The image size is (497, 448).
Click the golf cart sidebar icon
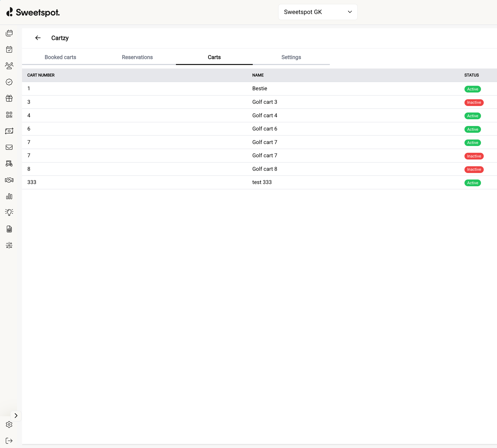pos(9,164)
